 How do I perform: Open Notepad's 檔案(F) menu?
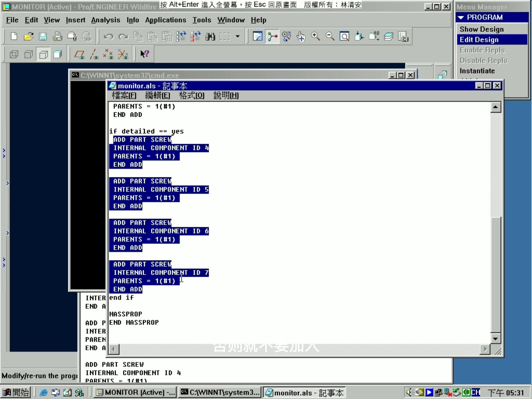[124, 95]
